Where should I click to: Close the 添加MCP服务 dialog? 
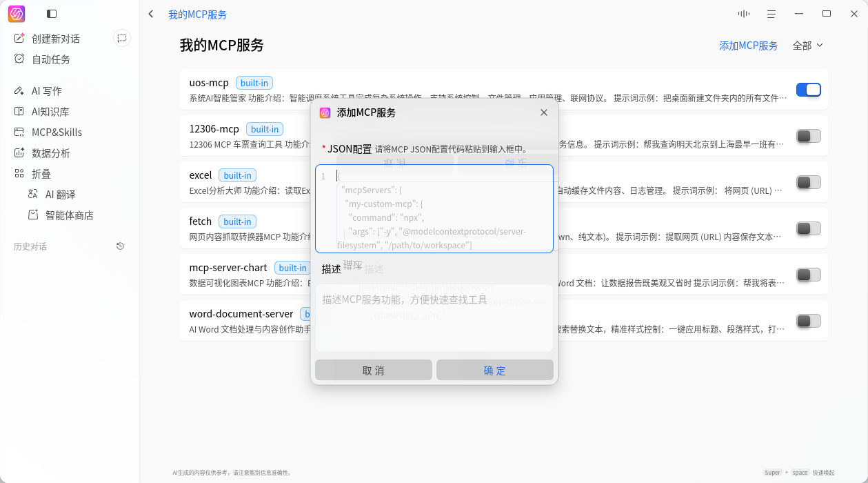(x=544, y=112)
